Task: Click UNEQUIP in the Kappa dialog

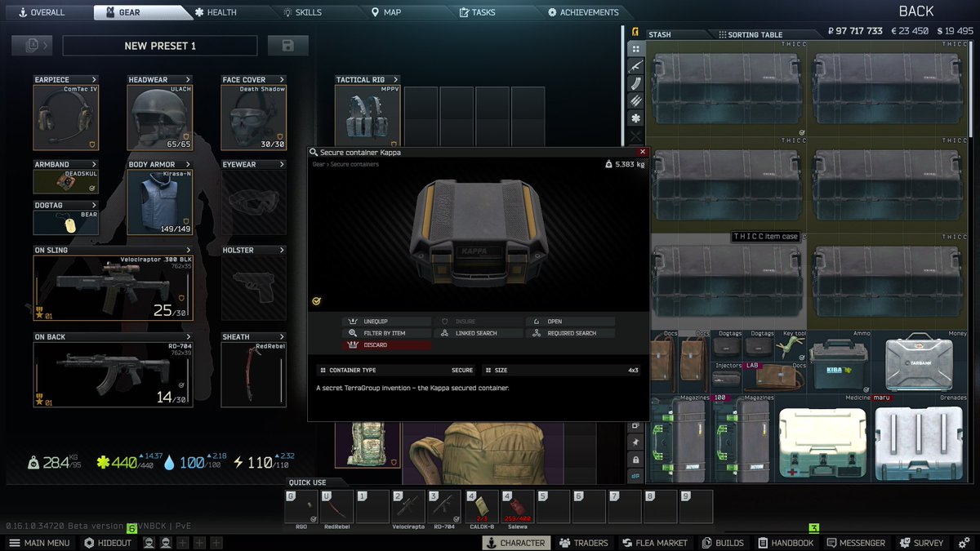Action: 386,322
